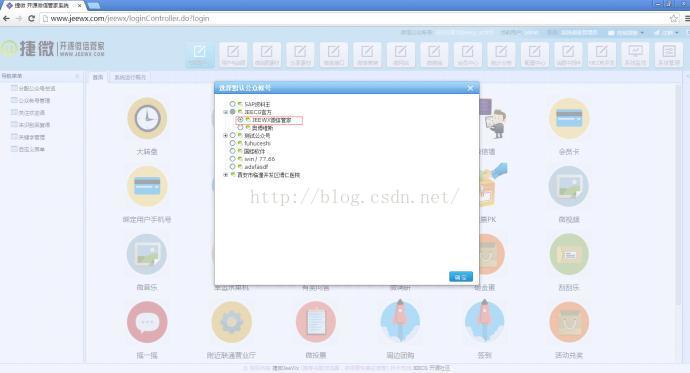Close the account selection dialog
Screen dimensions: 690x373
[x=470, y=88]
